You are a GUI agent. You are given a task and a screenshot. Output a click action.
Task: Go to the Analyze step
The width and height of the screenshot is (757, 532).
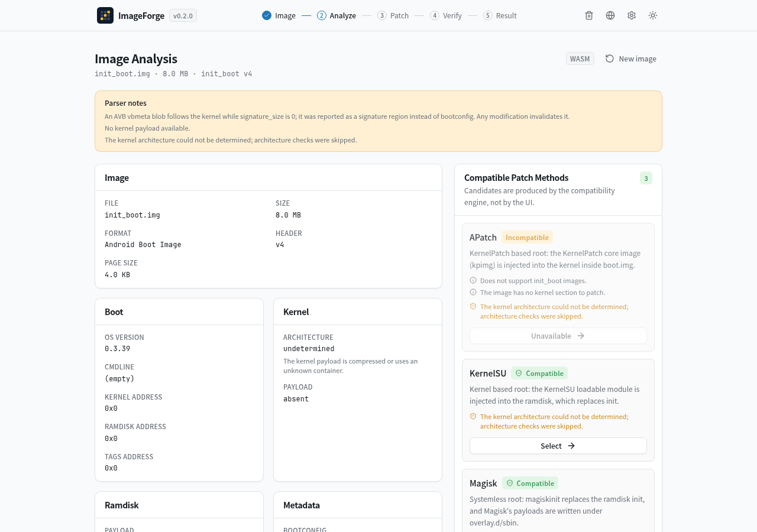point(337,15)
